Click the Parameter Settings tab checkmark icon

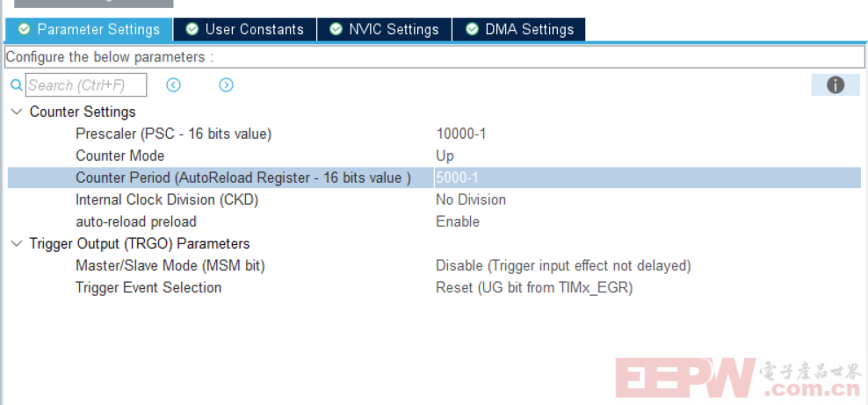click(24, 30)
